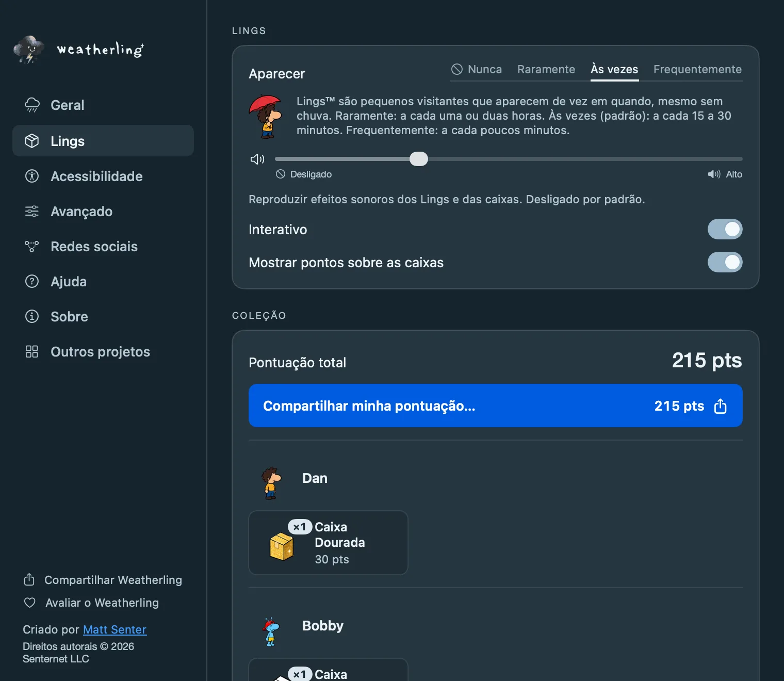Set Aparecer frequency to Frequentemente
The height and width of the screenshot is (681, 784).
[x=697, y=69]
